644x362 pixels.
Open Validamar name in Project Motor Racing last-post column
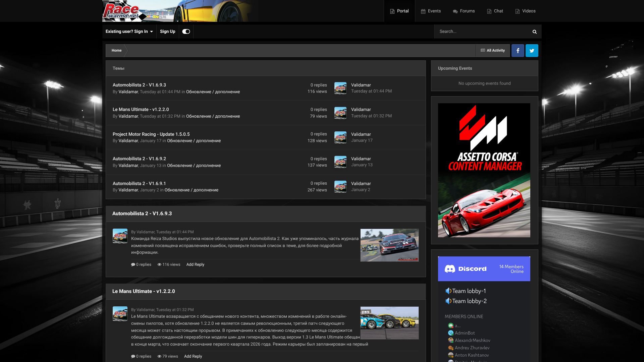(361, 134)
